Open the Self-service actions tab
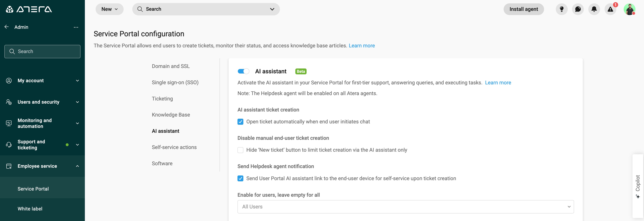Image resolution: width=644 pixels, height=221 pixels. (x=174, y=147)
